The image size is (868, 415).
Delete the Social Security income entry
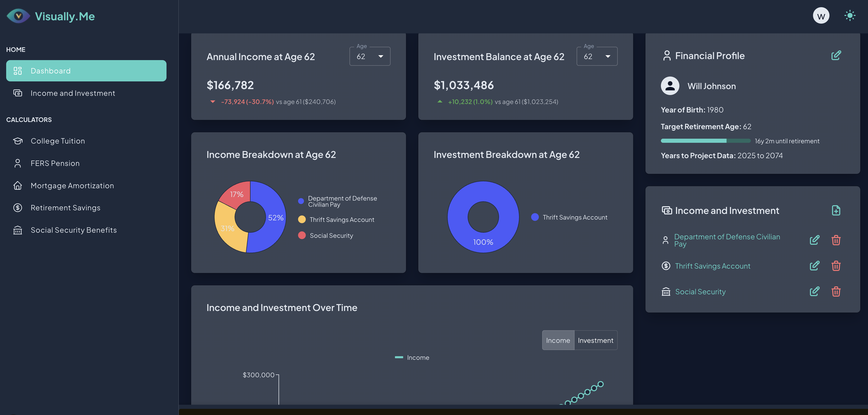836,291
